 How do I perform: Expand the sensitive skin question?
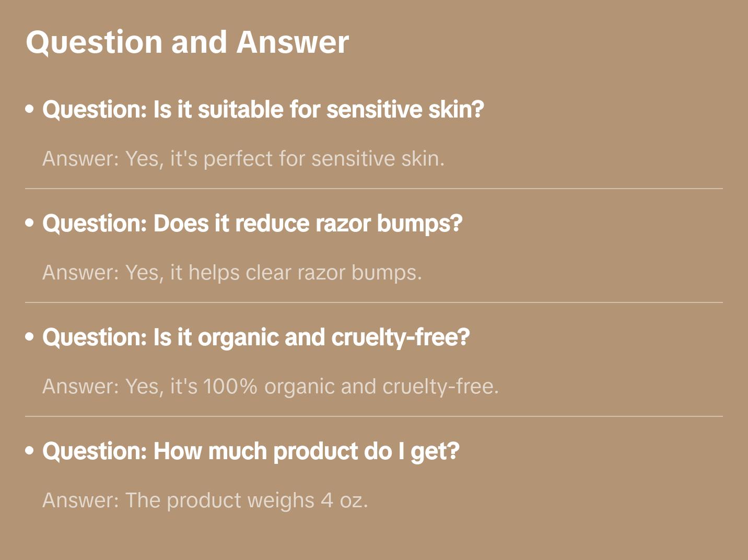[263, 110]
